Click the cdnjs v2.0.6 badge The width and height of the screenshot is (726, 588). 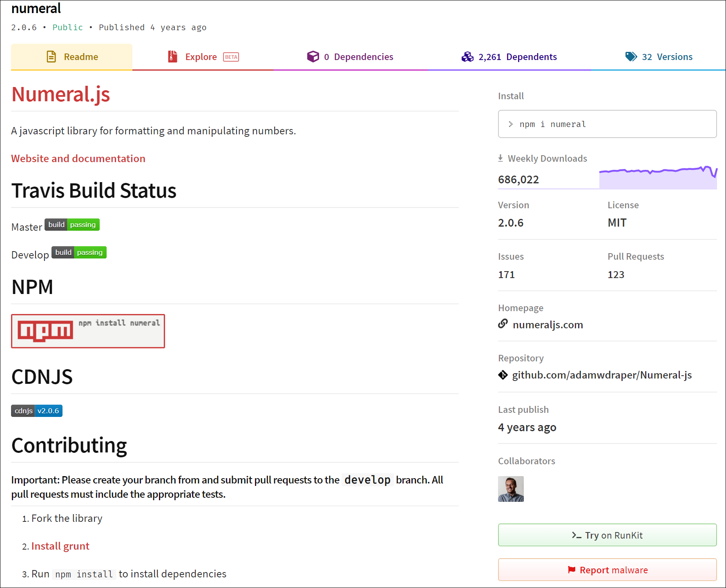37,411
